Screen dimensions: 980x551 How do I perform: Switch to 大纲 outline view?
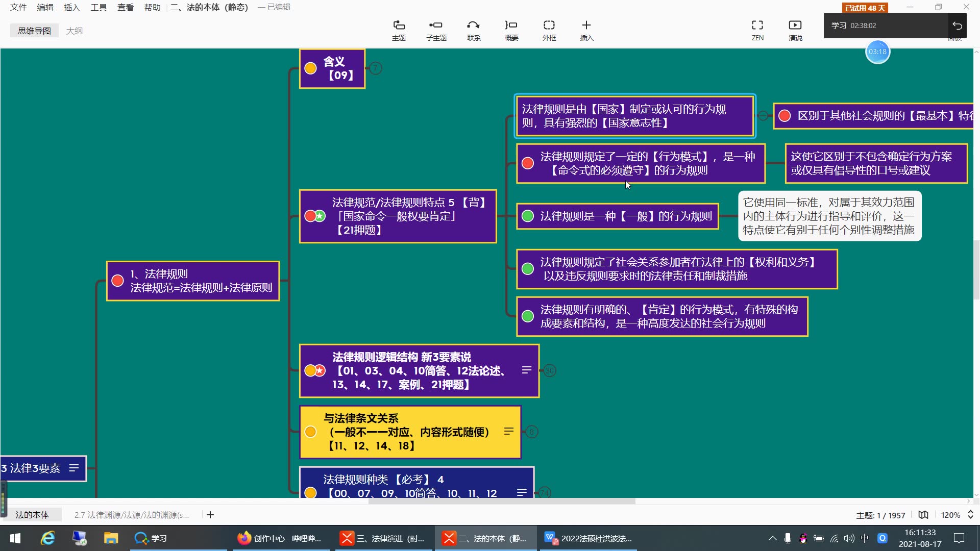(74, 31)
